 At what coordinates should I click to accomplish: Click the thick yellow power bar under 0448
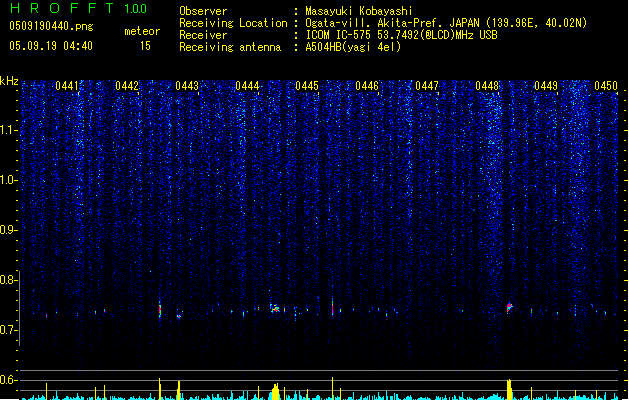pos(509,389)
